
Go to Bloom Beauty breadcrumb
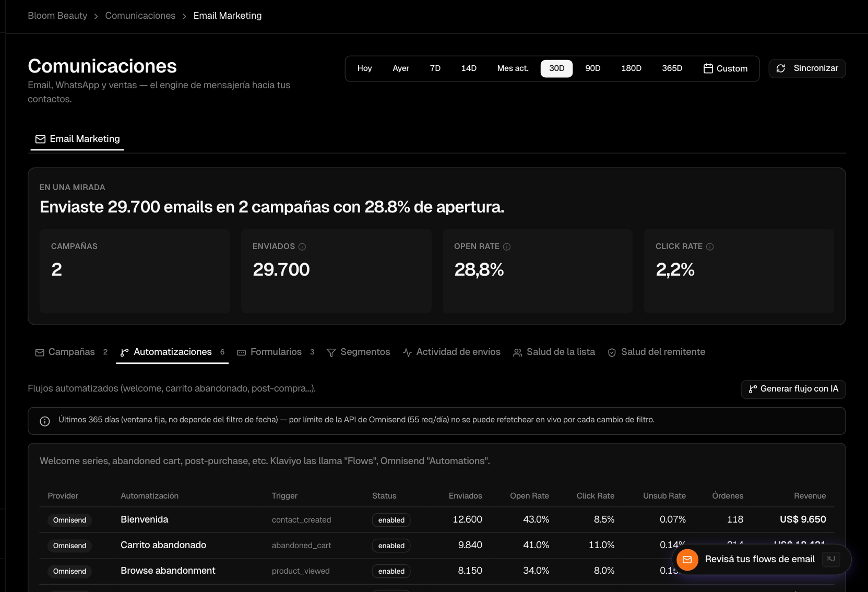tap(57, 16)
